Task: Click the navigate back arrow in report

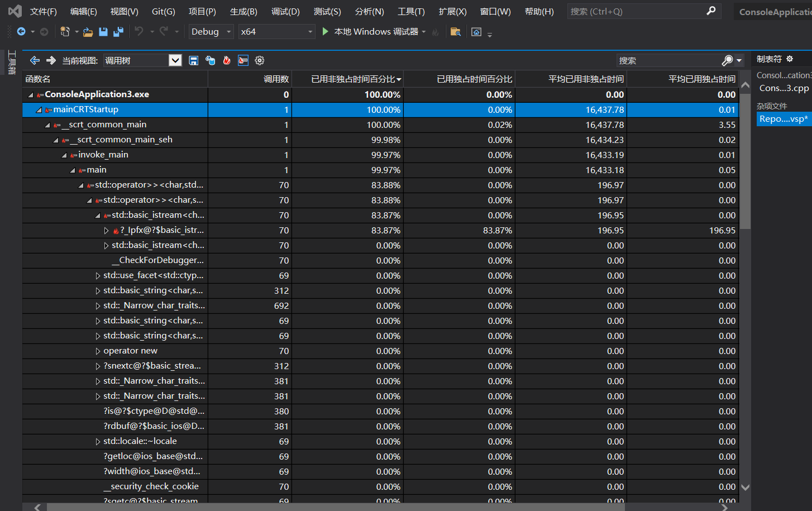Action: coord(35,60)
